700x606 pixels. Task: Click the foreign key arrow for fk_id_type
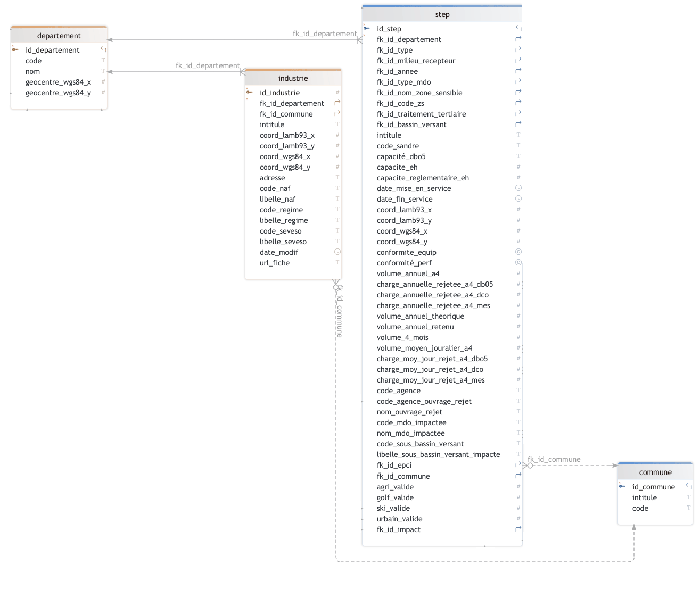coord(518,49)
